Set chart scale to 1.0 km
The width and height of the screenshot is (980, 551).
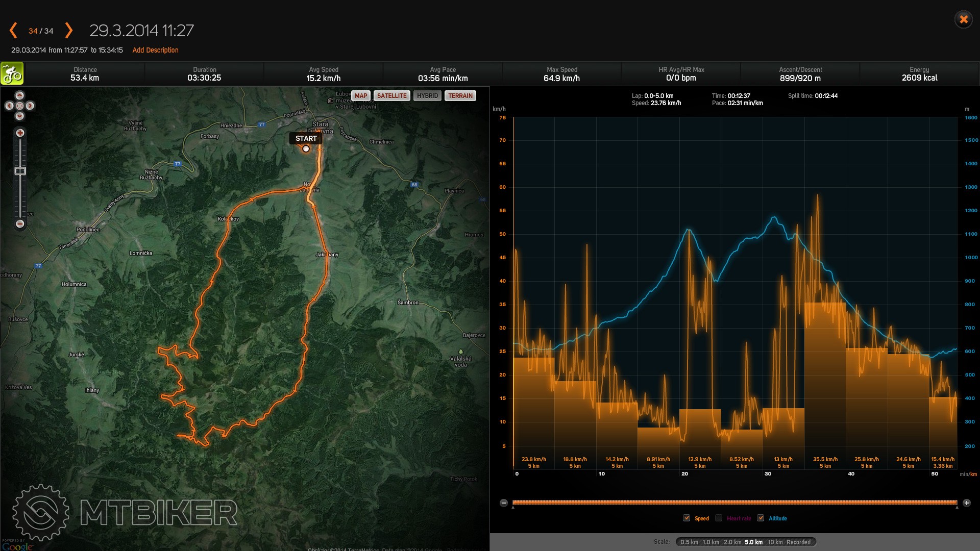coord(710,542)
